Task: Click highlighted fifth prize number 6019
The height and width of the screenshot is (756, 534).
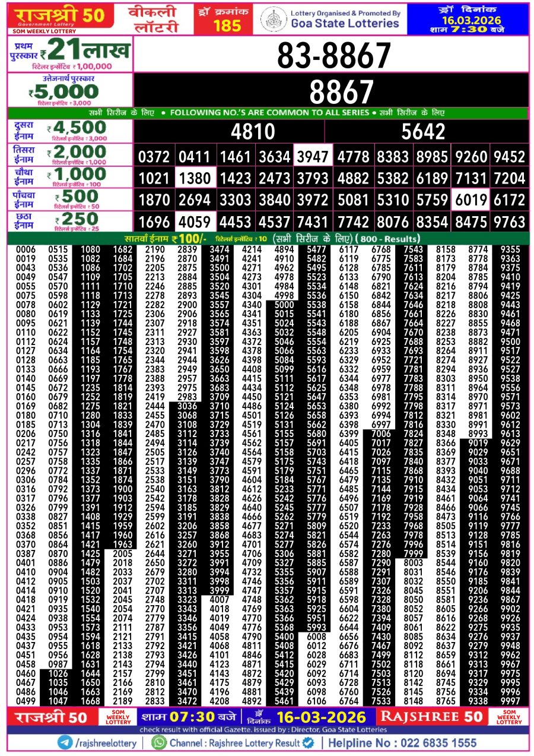Action: 469,200
